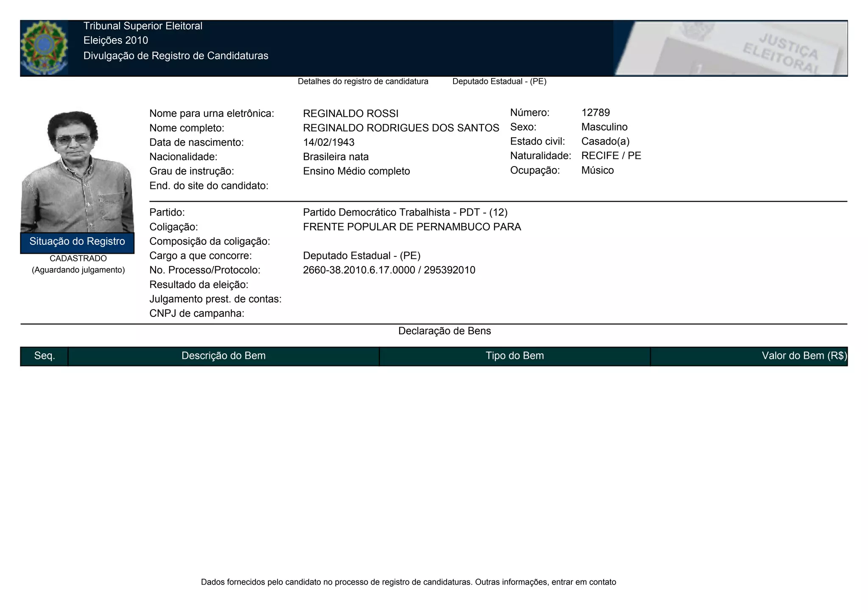This screenshot has height=613, width=868.
Task: Click the candidate's portrait photo
Action: 77,172
